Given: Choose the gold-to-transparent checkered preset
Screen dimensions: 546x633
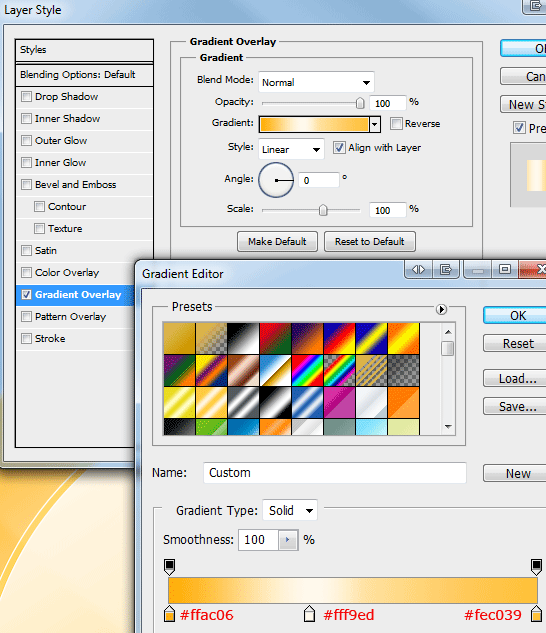Looking at the screenshot, I should pyautogui.click(x=211, y=338).
